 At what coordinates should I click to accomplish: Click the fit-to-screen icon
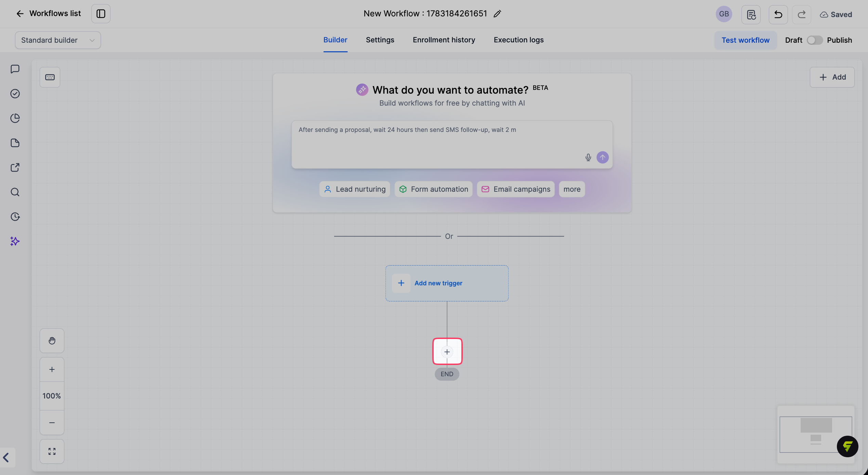click(x=52, y=451)
